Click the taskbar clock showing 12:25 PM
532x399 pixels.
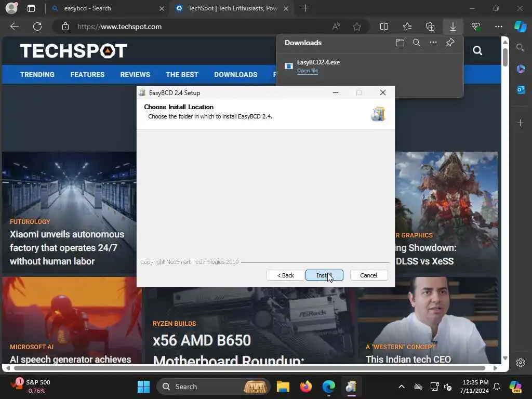[x=474, y=387]
